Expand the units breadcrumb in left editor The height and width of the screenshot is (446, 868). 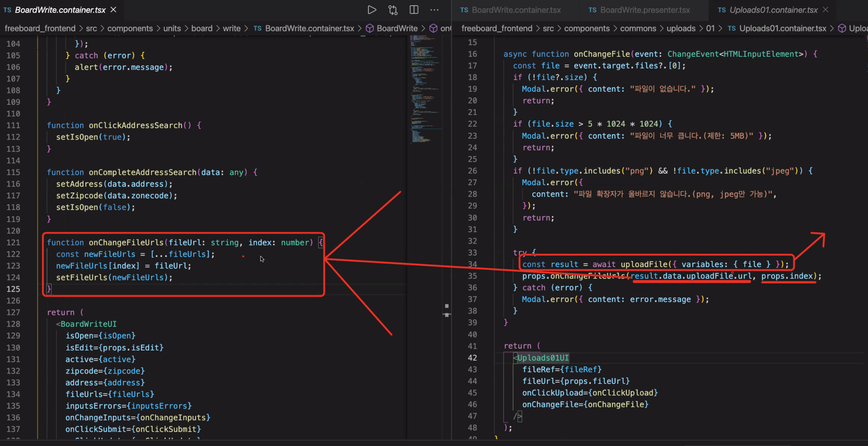[172, 28]
